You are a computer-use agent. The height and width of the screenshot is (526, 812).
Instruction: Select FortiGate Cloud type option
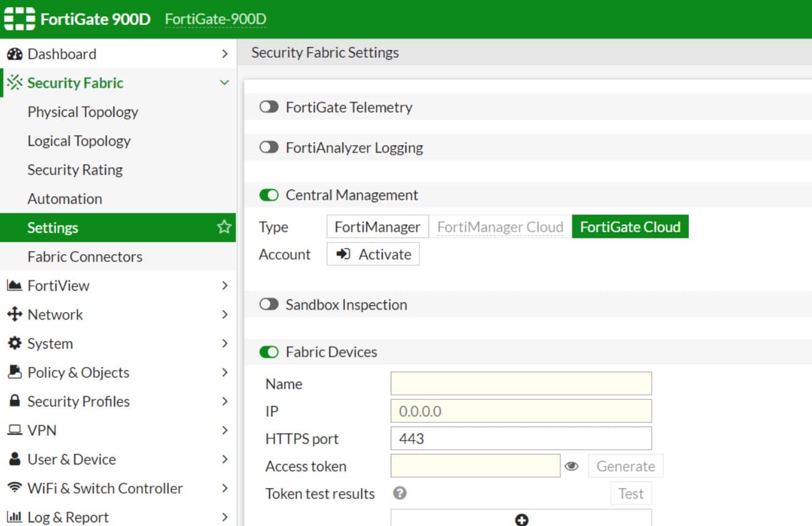(630, 227)
